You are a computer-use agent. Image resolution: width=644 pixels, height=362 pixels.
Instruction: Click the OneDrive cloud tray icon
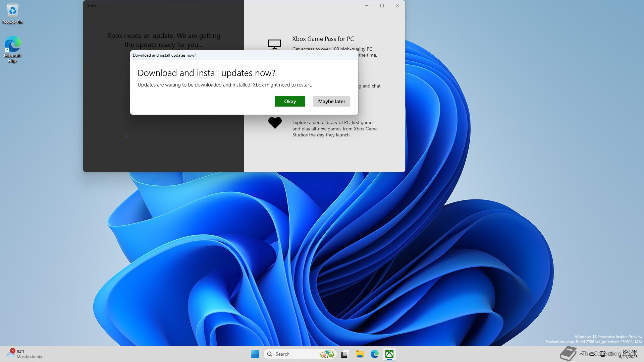tap(592, 354)
